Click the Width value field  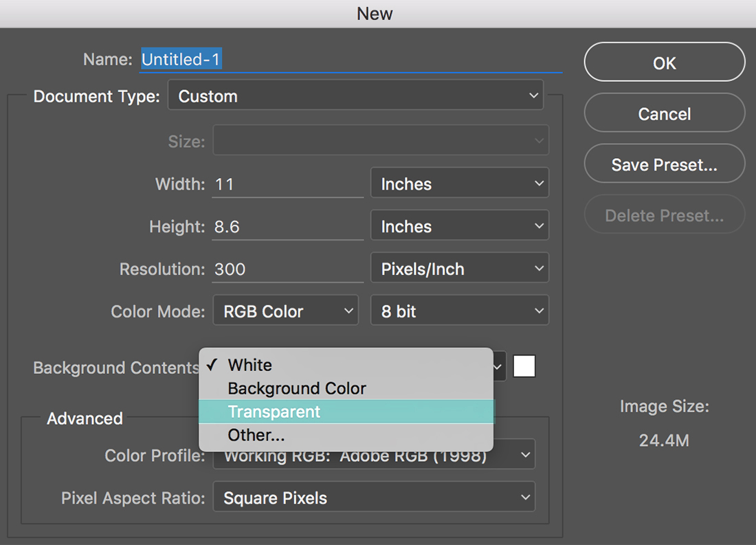click(288, 183)
